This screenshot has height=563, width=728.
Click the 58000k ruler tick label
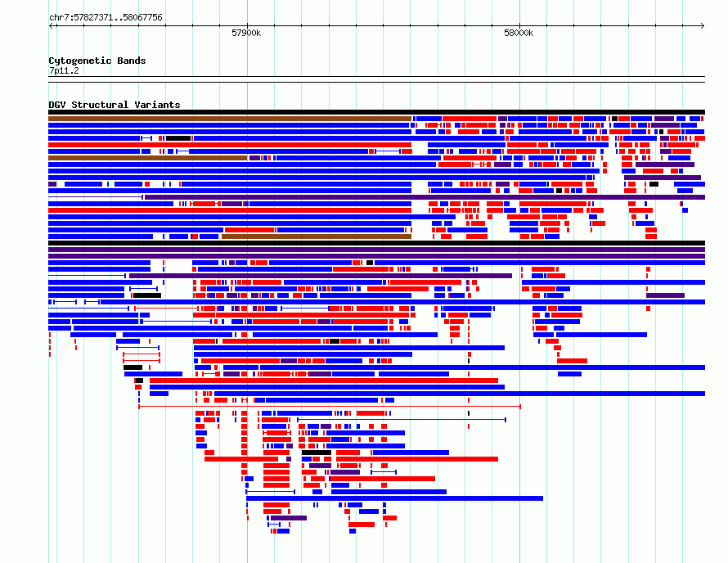519,33
